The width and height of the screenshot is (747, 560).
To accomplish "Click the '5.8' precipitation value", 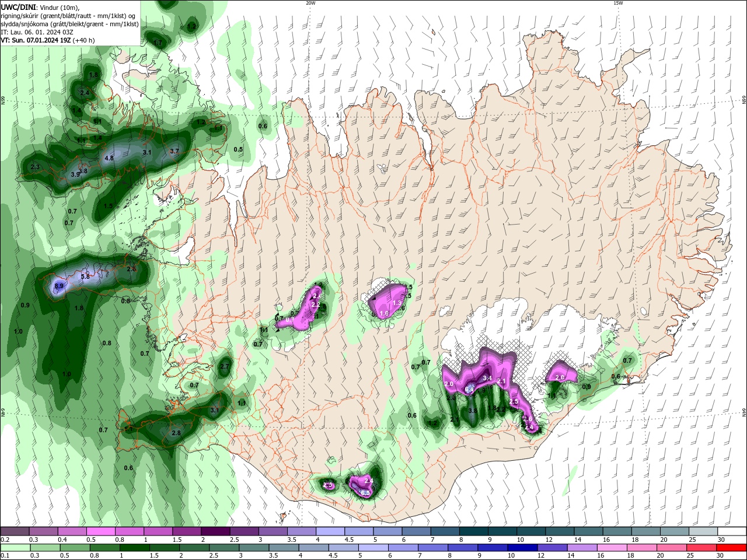I will click(85, 276).
